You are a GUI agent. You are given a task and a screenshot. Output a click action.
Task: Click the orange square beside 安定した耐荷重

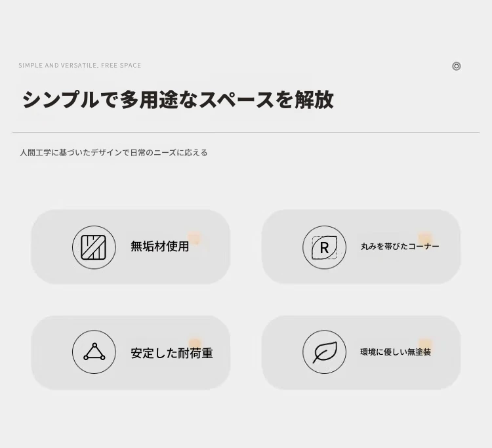[195, 344]
